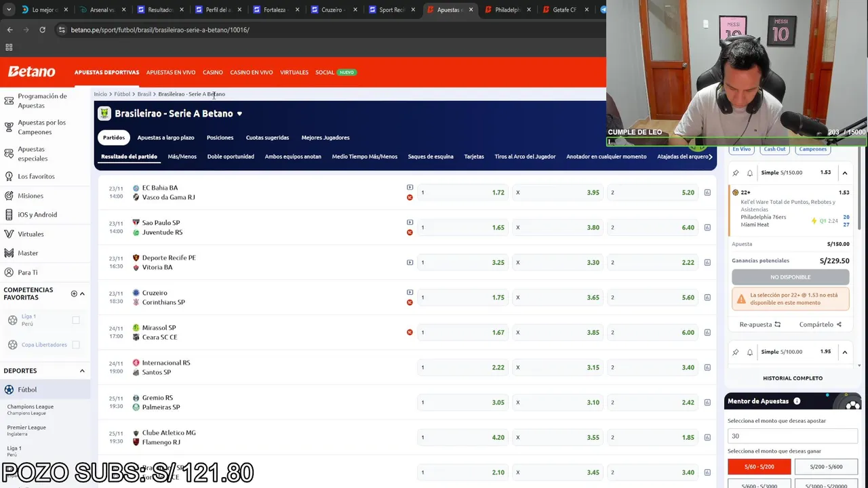Bet on Vitoria BA away win at 2.22
The width and height of the screenshot is (868, 488).
[x=652, y=262]
